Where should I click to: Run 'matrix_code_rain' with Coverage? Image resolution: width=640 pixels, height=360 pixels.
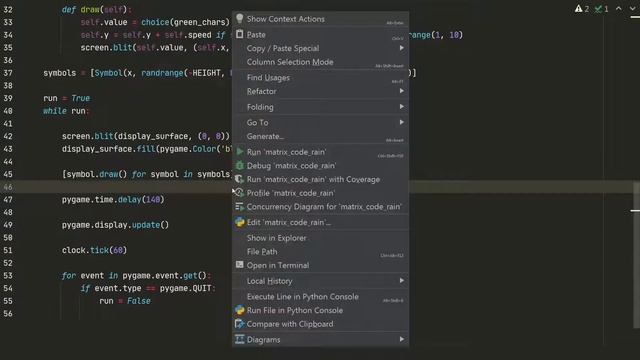pyautogui.click(x=320, y=179)
